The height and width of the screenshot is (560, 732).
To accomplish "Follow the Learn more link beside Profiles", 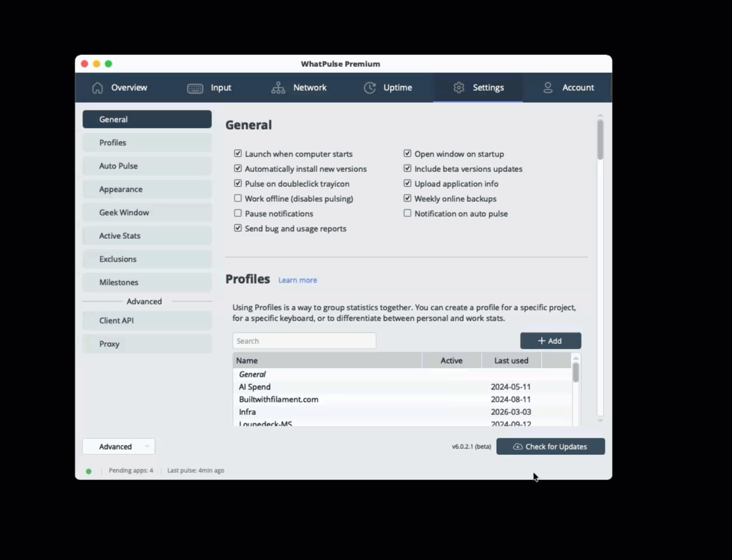I will tap(297, 280).
